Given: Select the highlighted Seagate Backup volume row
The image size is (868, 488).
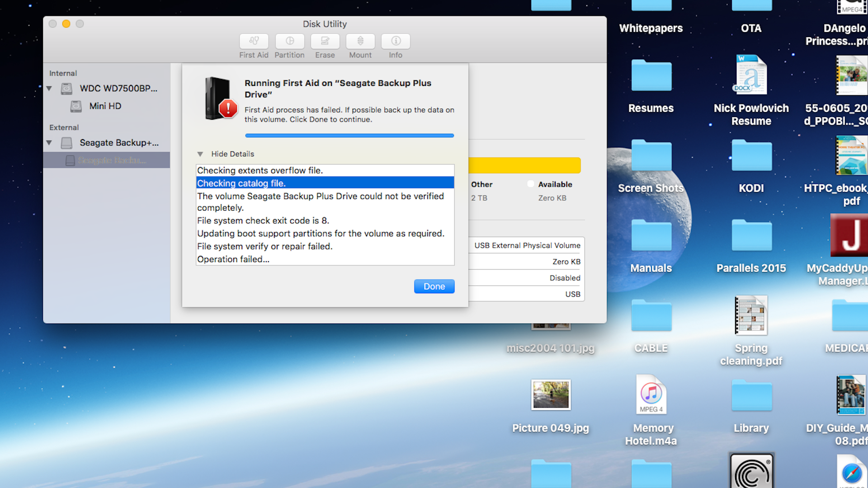Looking at the screenshot, I should pyautogui.click(x=107, y=160).
